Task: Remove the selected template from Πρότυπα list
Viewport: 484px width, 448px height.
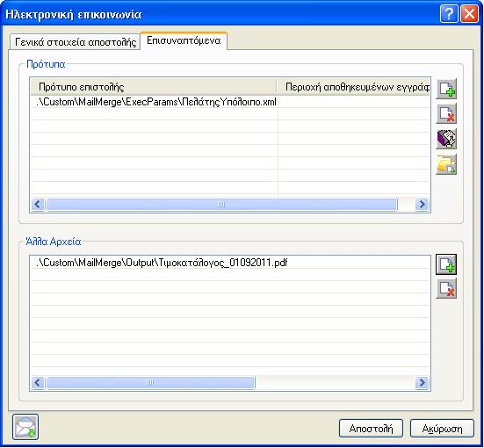Action: 446,114
